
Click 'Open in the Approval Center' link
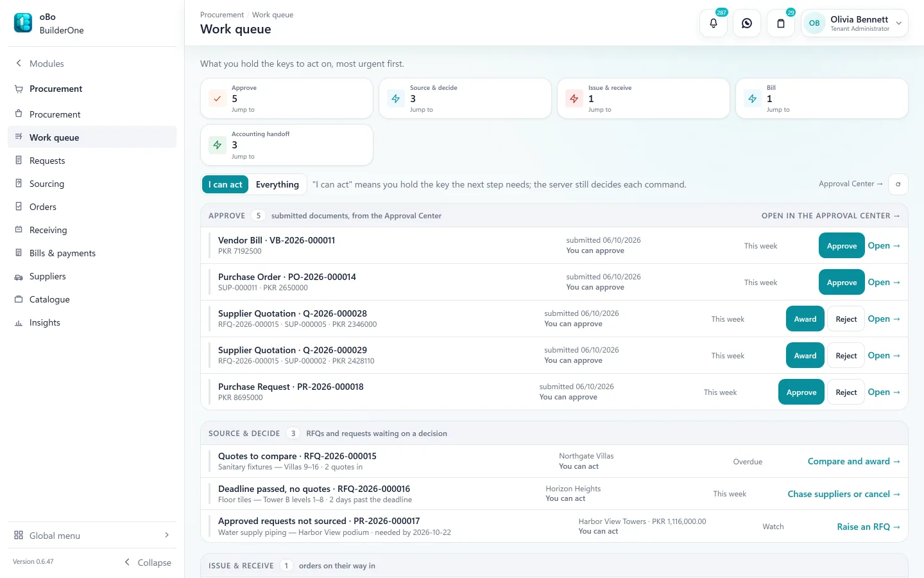[x=831, y=216]
